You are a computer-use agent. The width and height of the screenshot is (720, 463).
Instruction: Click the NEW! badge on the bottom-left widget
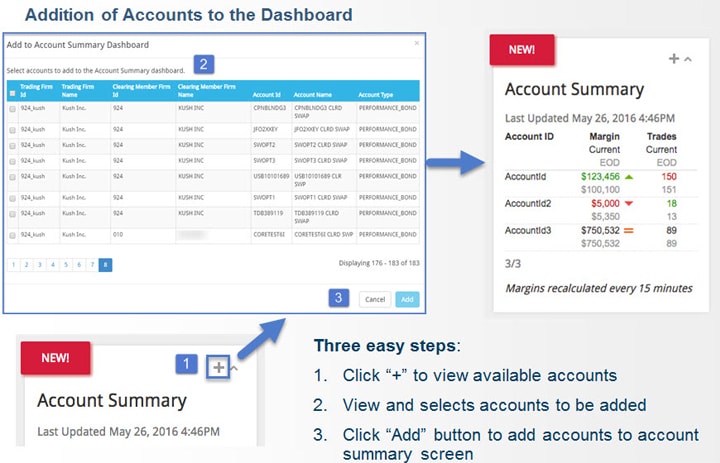tap(57, 357)
